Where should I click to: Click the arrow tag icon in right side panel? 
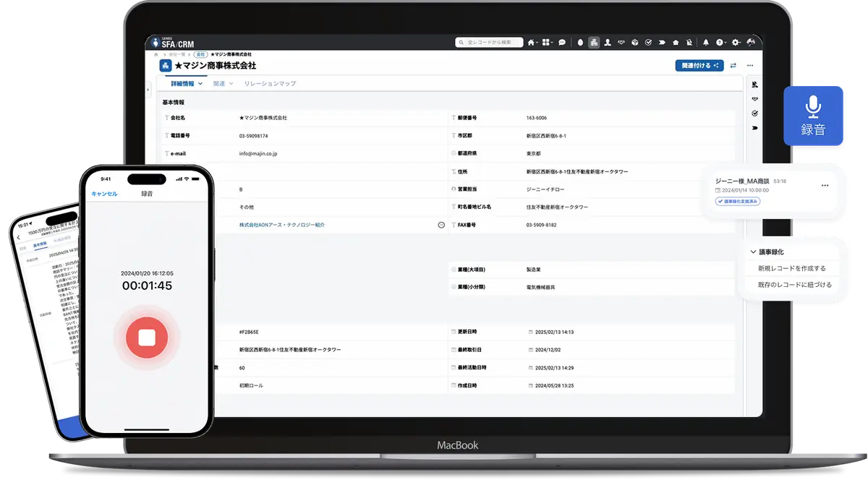[x=755, y=128]
